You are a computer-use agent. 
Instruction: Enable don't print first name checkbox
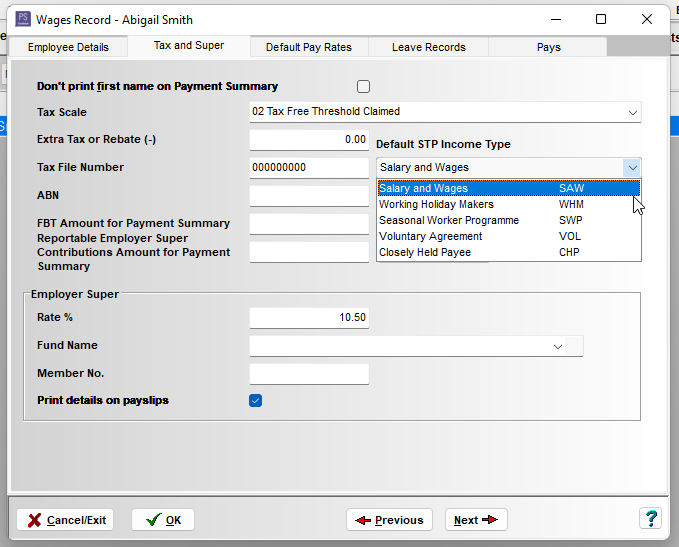(363, 87)
